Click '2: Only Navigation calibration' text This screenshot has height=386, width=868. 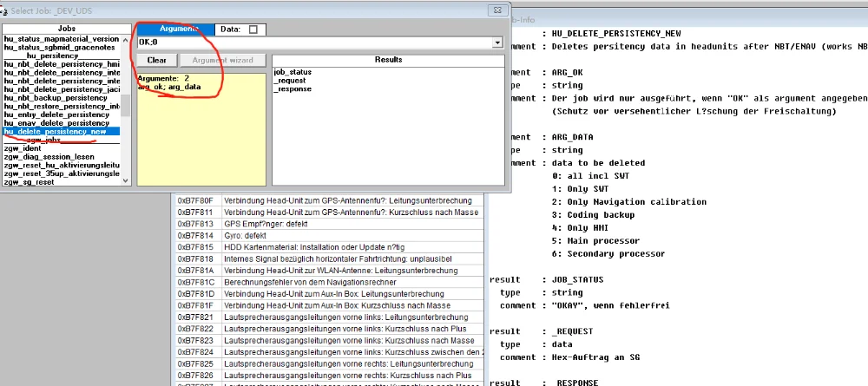click(628, 202)
